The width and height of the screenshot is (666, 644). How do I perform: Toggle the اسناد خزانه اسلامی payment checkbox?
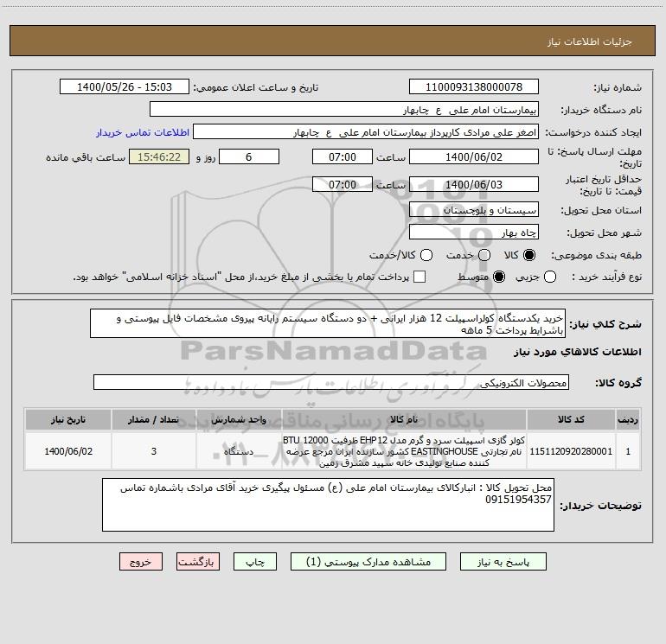pos(419,277)
